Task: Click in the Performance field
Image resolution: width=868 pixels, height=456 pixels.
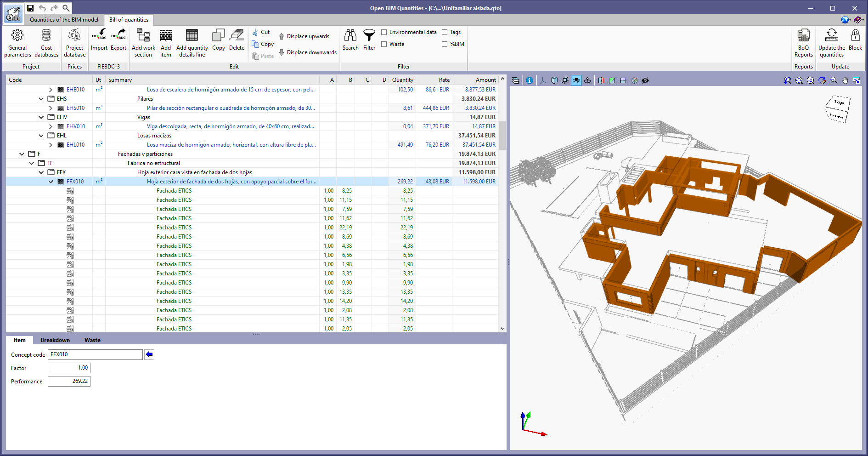Action: 69,381
